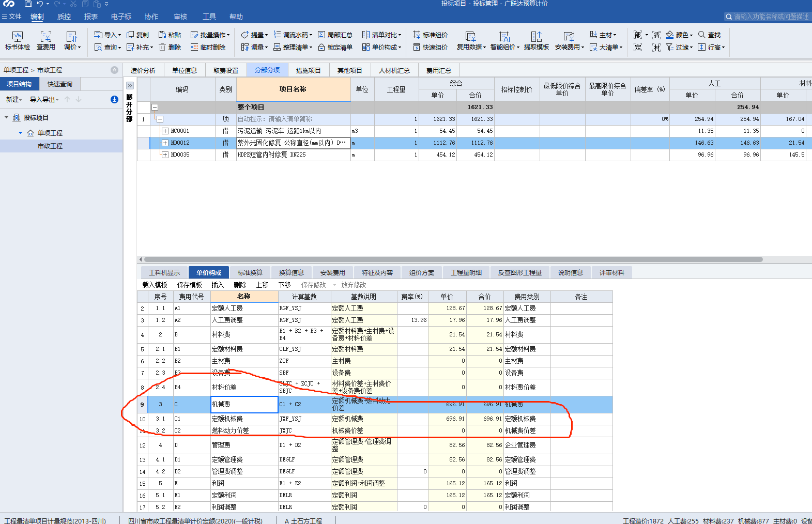Screen dimensions: 812x524
Task: Switch to the 标准换算 tab
Action: (x=250, y=272)
